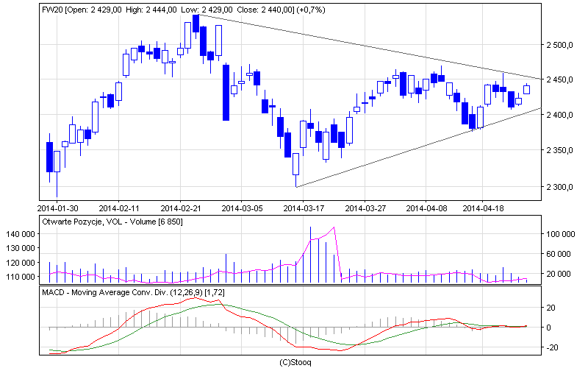Click the 110 000 open interest label

coord(21,277)
